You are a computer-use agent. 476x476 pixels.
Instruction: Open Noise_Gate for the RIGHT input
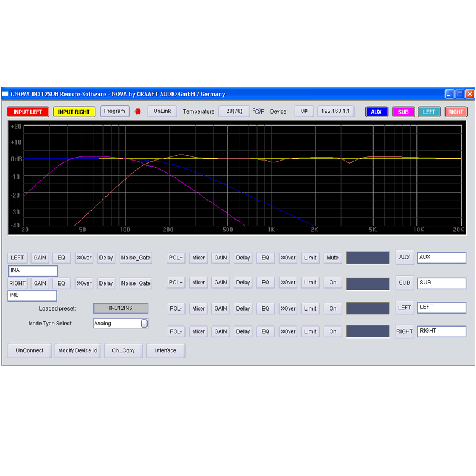tap(136, 283)
